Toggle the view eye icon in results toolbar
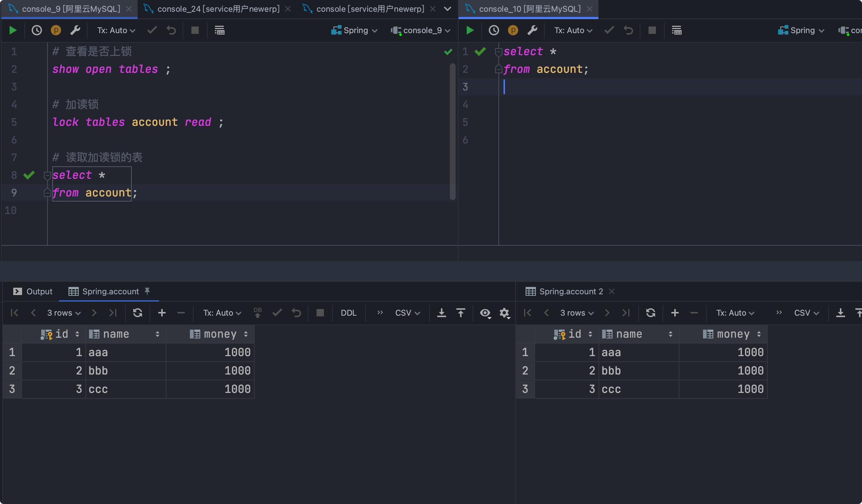The image size is (862, 504). coord(485,313)
